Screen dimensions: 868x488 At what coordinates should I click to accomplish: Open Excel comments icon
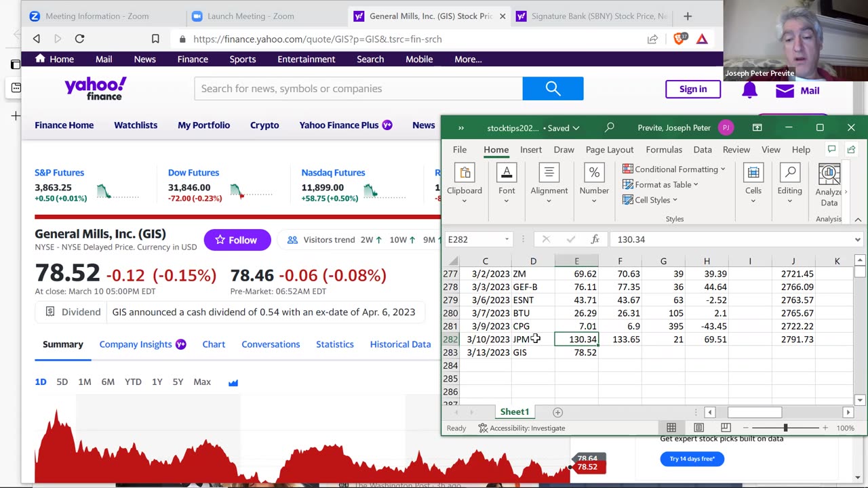pyautogui.click(x=831, y=150)
